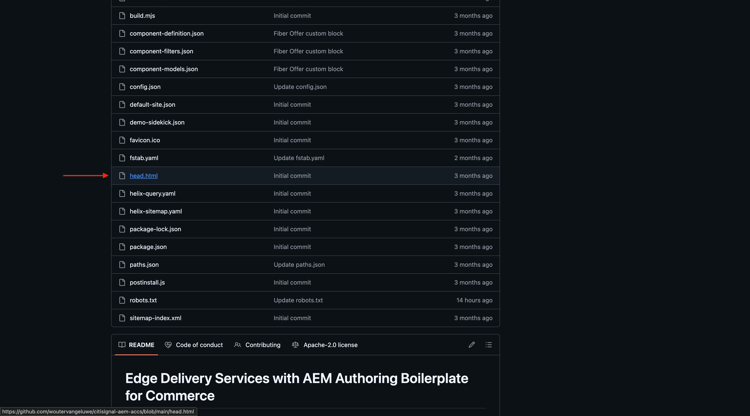Switch to the Contributing tab
This screenshot has height=416, width=750.
click(257, 345)
